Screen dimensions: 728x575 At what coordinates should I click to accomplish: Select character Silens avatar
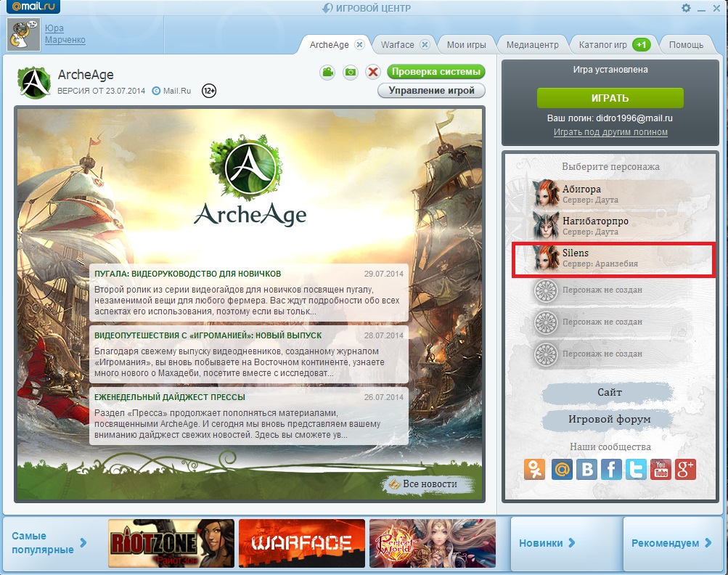click(x=546, y=257)
